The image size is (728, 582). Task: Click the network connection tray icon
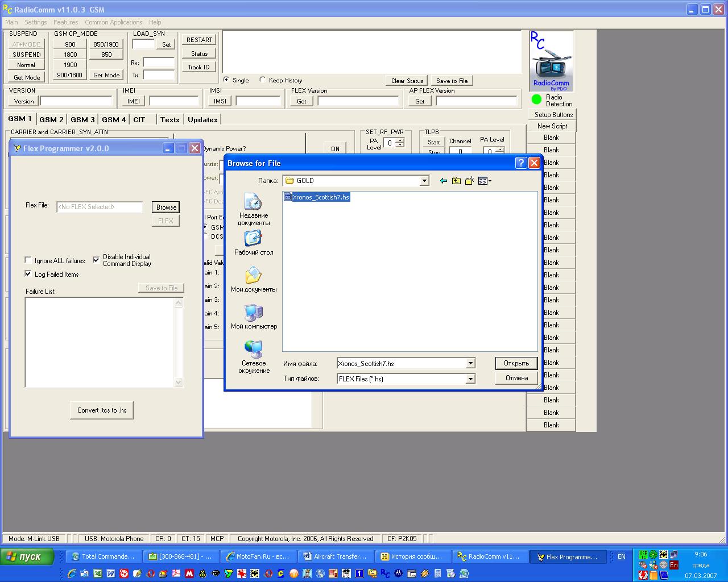(673, 554)
